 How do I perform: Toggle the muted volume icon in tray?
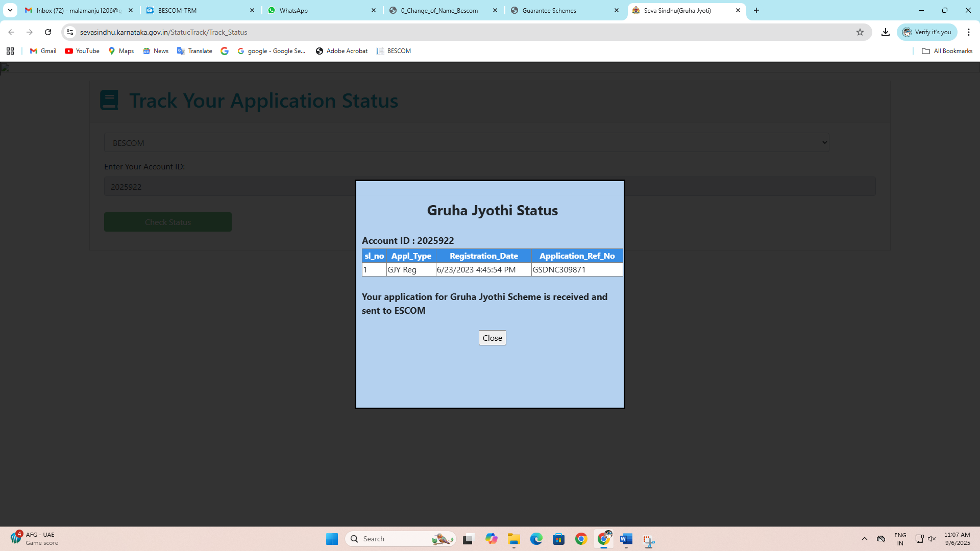coord(932,539)
